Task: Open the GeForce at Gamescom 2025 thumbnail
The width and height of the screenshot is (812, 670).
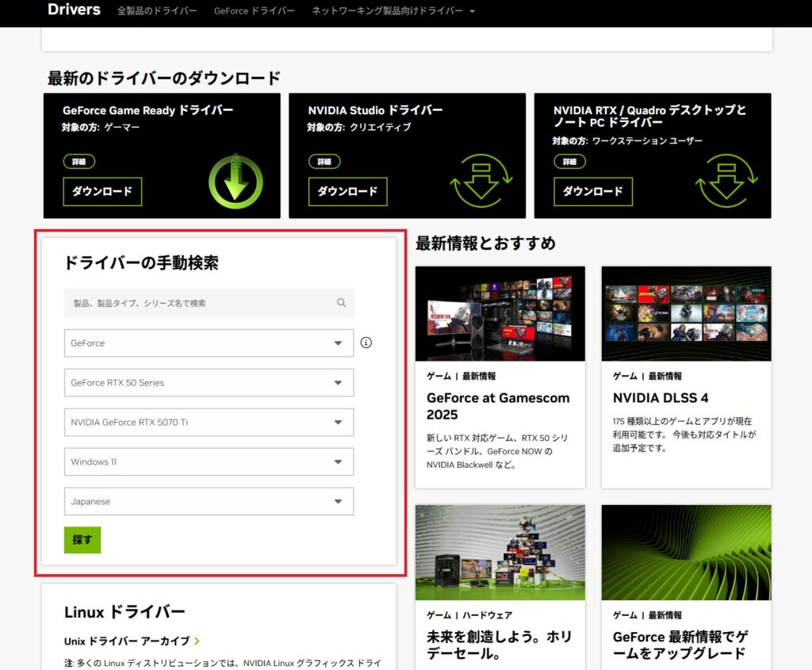Action: click(x=500, y=313)
